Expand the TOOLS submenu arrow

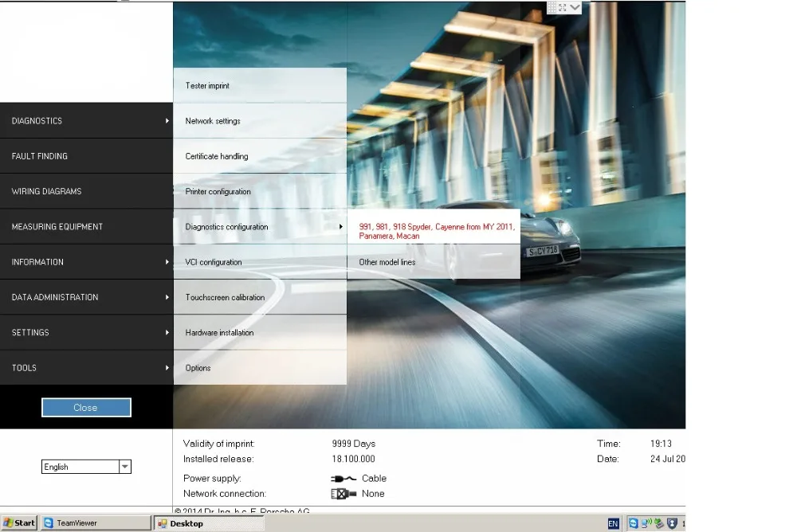click(167, 367)
